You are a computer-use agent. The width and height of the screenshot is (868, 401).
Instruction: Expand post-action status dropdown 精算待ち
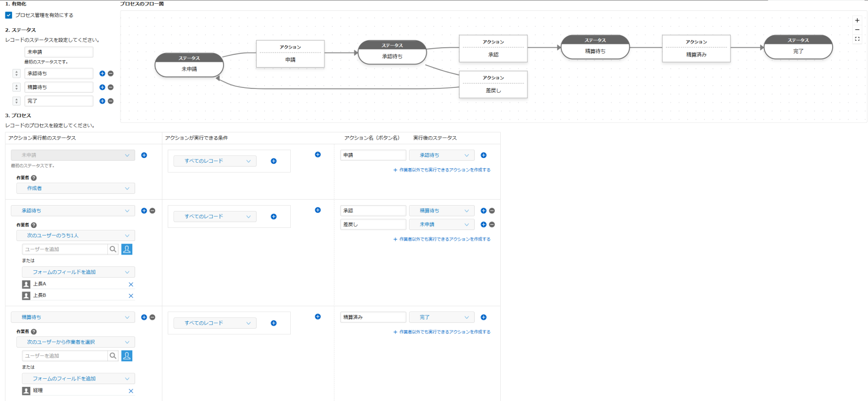[442, 211]
